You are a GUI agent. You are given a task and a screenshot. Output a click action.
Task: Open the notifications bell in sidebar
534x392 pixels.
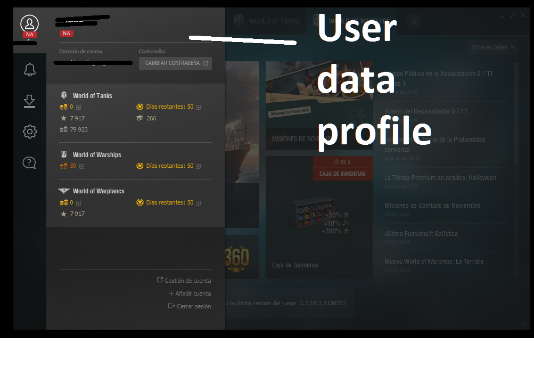coord(30,69)
